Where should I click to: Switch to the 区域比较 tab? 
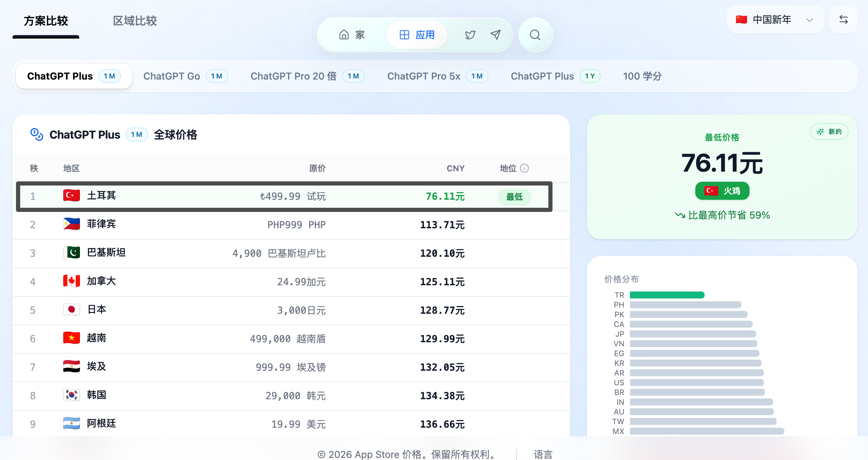click(135, 21)
